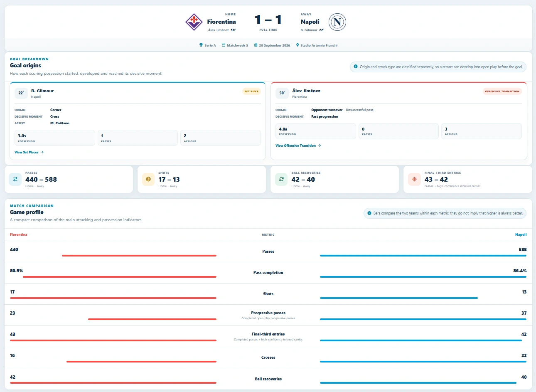Click the refresh icon on the Ball Recoveries card
Image resolution: width=536 pixels, height=392 pixels.
pyautogui.click(x=281, y=179)
